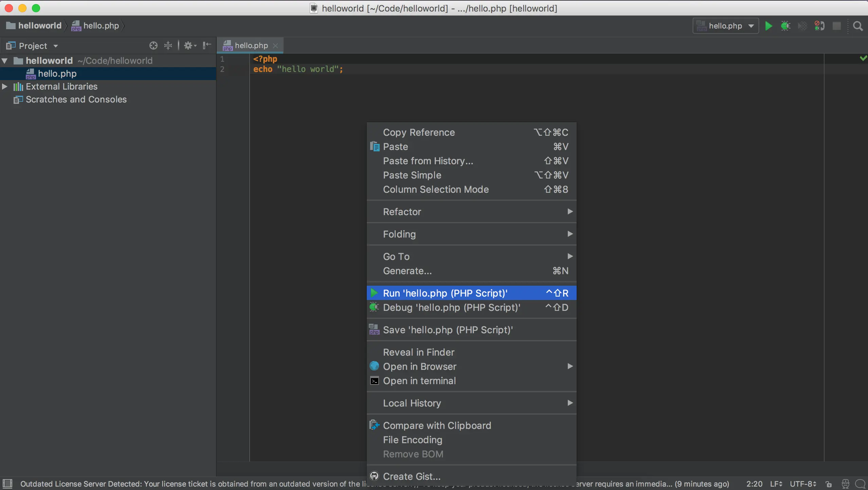The height and width of the screenshot is (490, 868).
Task: Click scroll-from-source target icon in Project panel
Action: pyautogui.click(x=153, y=45)
